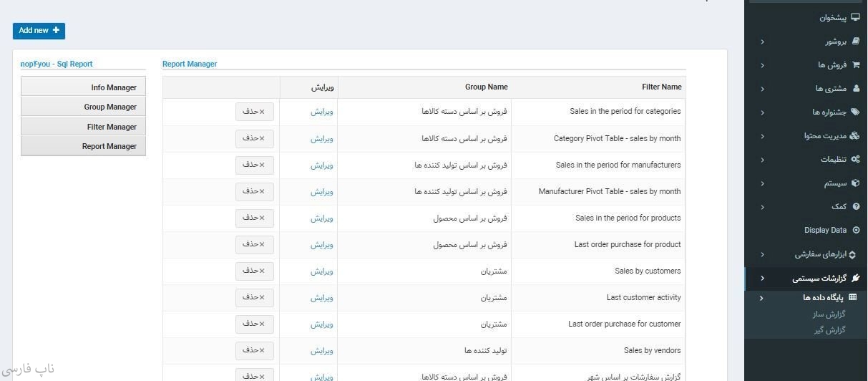
Task: Click the brochure book icon
Action: tap(855, 42)
